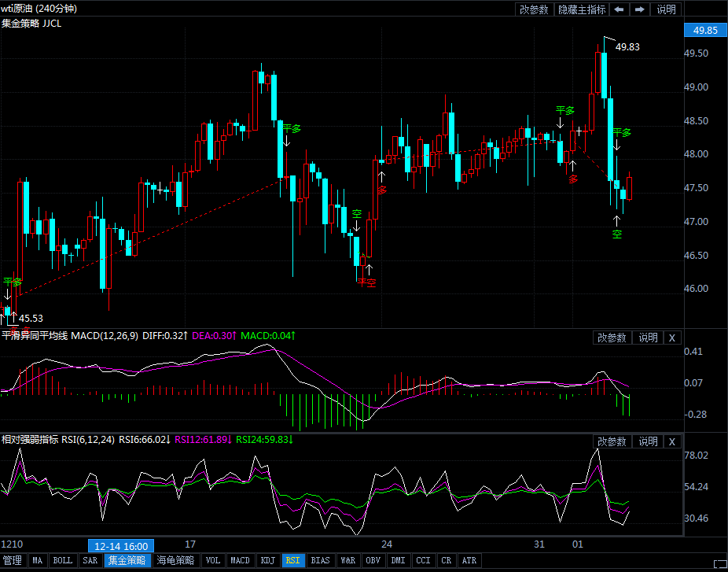Click the right arrow navigation button
The height and width of the screenshot is (572, 728).
pyautogui.click(x=640, y=9)
